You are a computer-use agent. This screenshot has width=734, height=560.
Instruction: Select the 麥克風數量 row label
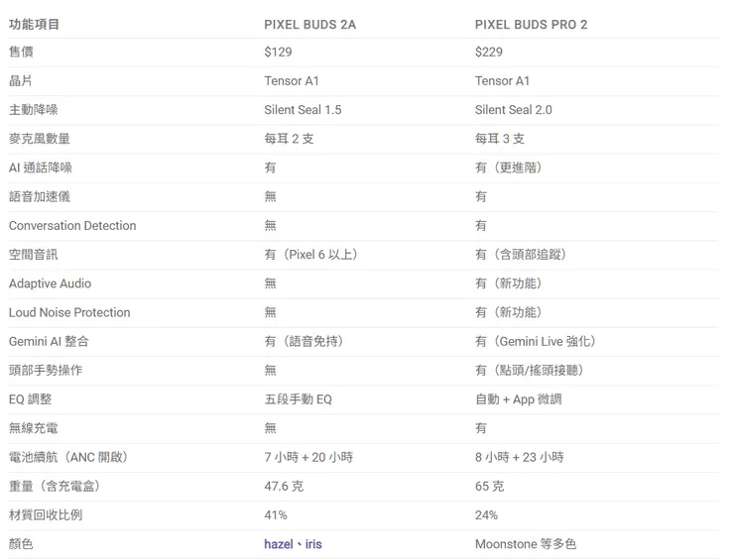[40, 139]
